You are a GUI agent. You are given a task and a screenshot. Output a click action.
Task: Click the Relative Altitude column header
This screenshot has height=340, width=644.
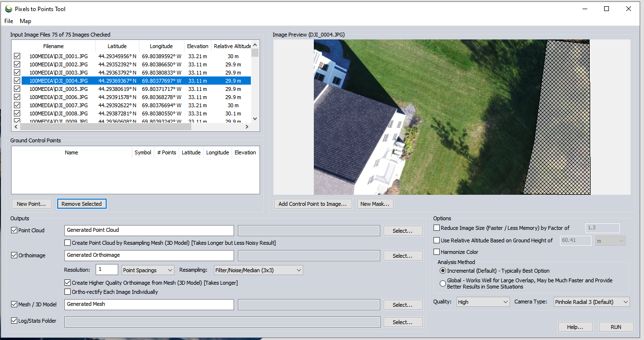232,46
